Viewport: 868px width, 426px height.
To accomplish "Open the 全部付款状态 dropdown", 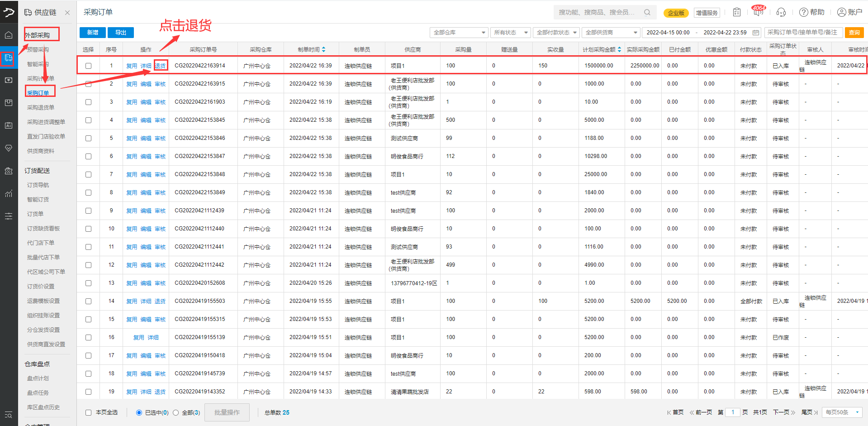I will click(x=556, y=33).
